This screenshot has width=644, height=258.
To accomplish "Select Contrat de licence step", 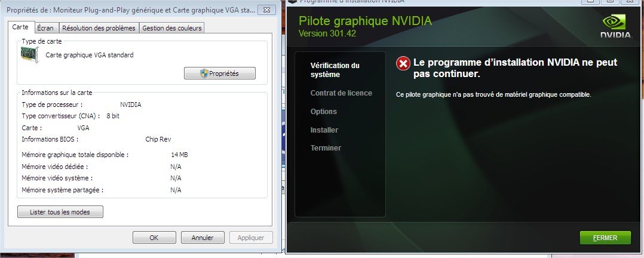I will click(x=341, y=93).
